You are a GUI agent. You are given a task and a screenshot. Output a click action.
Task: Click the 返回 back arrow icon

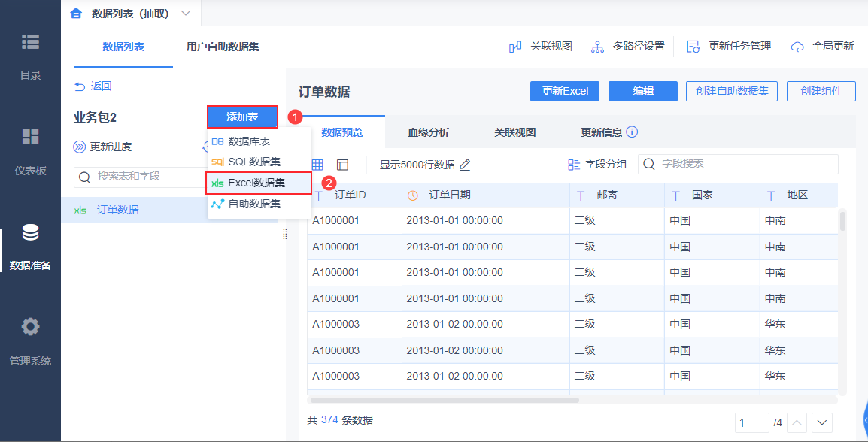point(80,86)
